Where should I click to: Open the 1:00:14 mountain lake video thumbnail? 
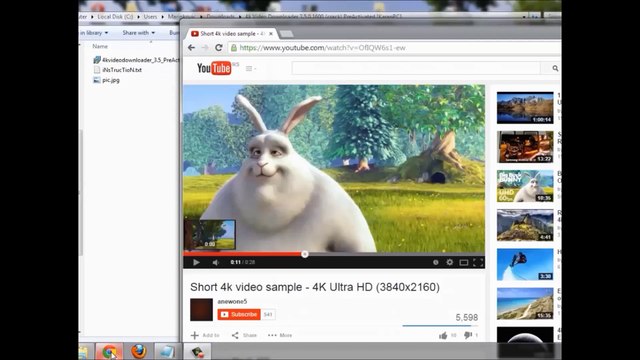[525, 108]
